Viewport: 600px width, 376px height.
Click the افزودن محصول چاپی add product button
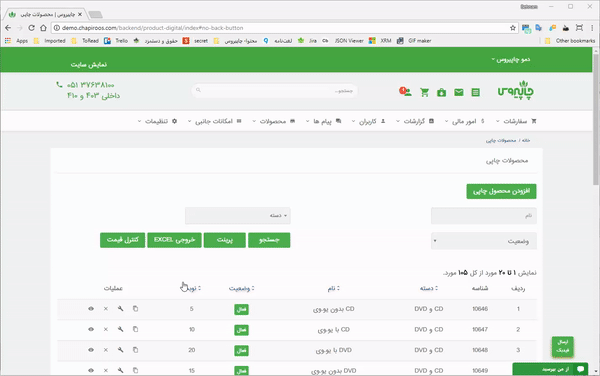[x=501, y=191]
